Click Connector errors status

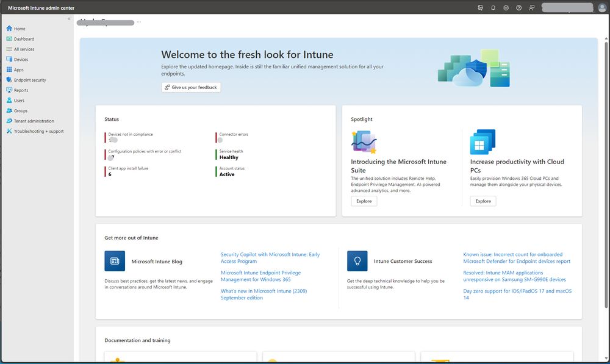pyautogui.click(x=234, y=137)
